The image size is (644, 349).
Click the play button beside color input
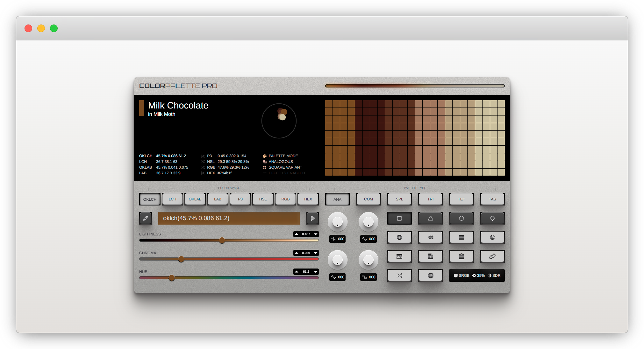(x=312, y=218)
